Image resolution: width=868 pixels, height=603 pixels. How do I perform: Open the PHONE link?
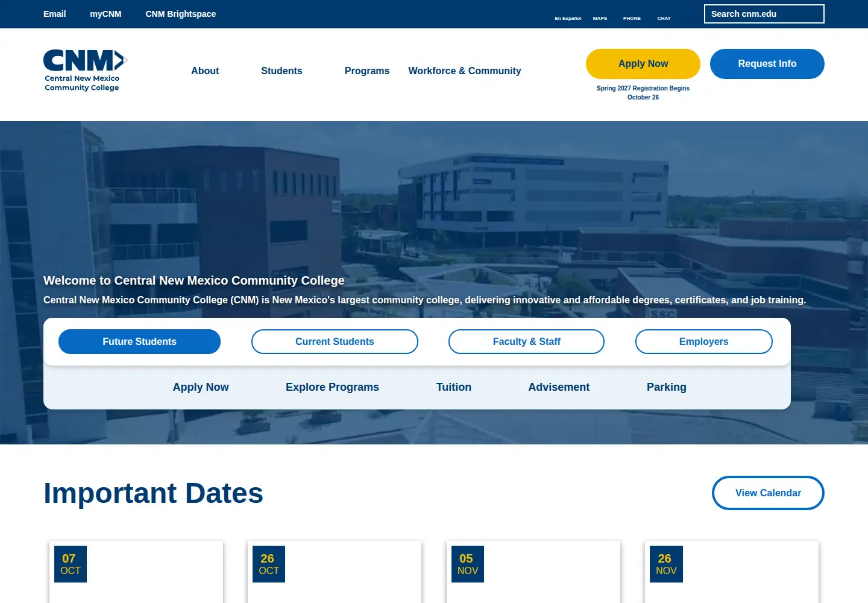tap(632, 18)
